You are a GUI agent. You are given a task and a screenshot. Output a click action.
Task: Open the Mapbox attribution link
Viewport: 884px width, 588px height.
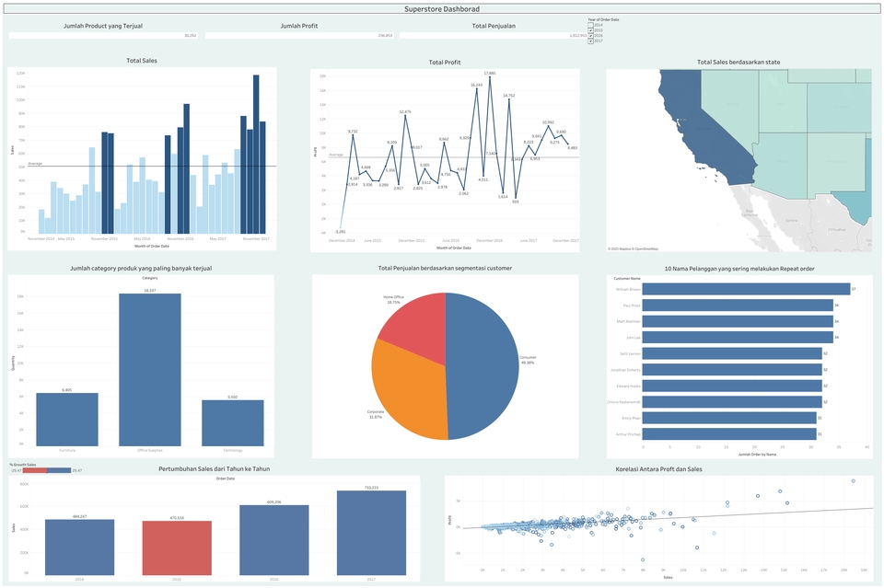point(625,248)
